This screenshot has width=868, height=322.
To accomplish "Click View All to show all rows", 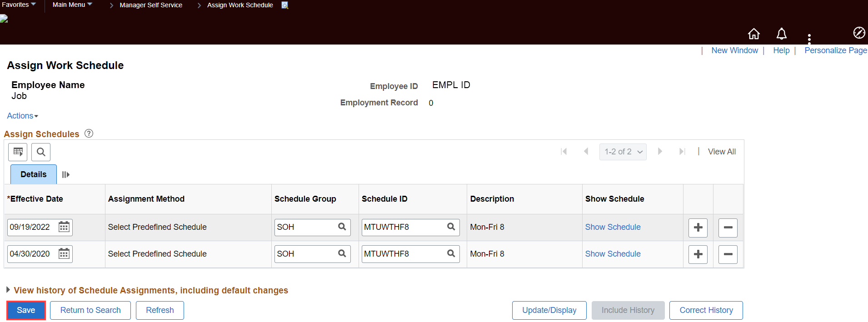I will (x=722, y=151).
